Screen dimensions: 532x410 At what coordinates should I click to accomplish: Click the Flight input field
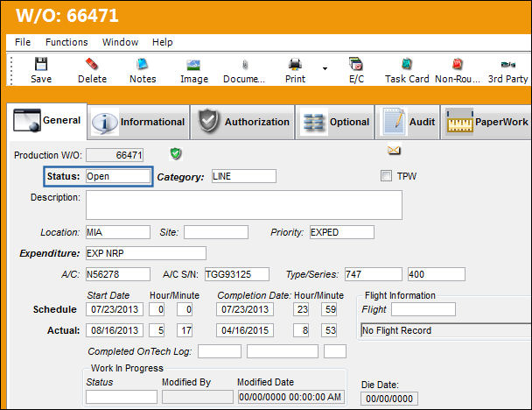pyautogui.click(x=423, y=309)
